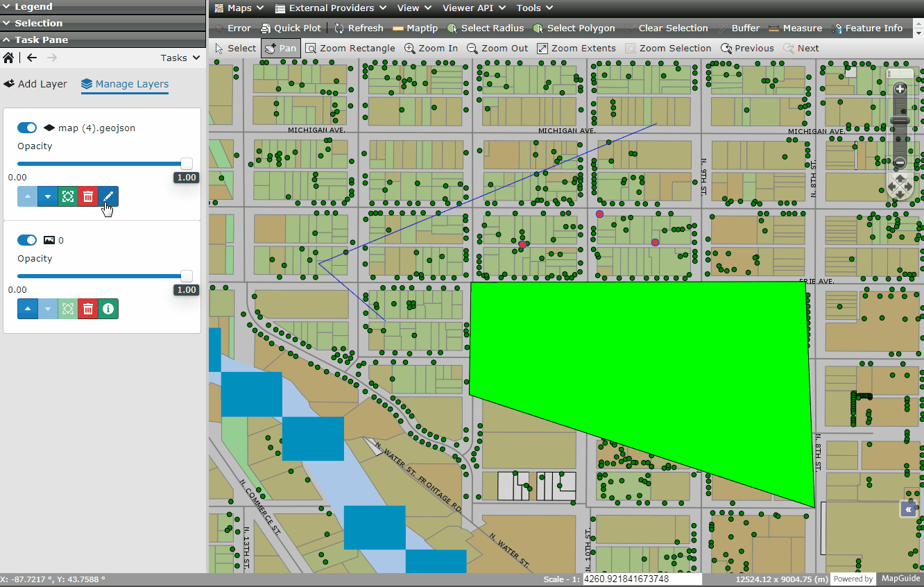This screenshot has width=924, height=587.
Task: Select the Pan tool
Action: point(280,48)
